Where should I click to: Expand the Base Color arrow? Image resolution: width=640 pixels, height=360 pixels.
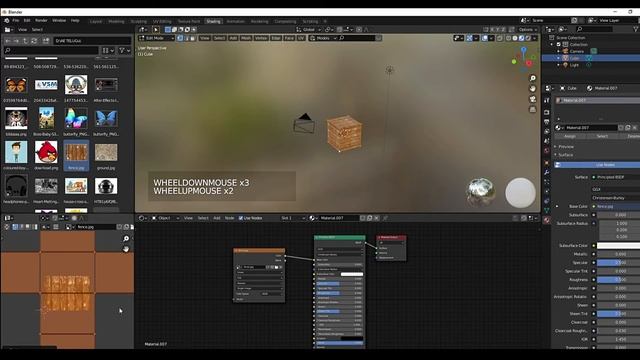557,206
